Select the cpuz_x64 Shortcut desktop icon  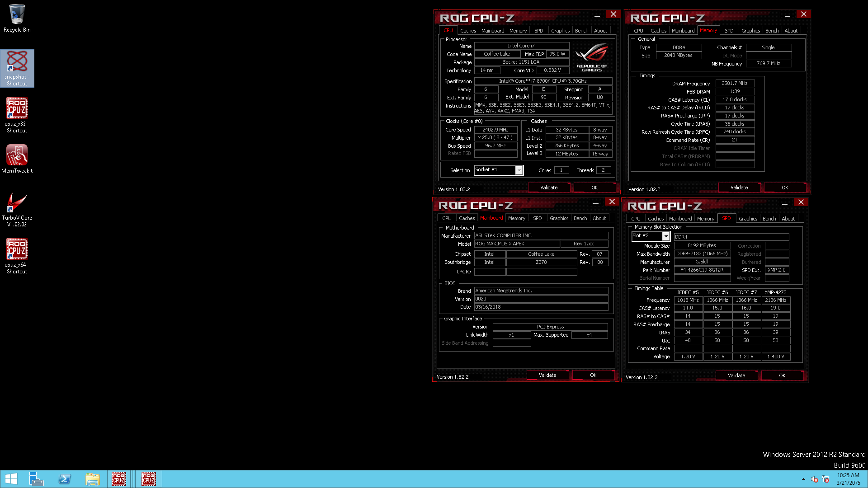click(17, 256)
